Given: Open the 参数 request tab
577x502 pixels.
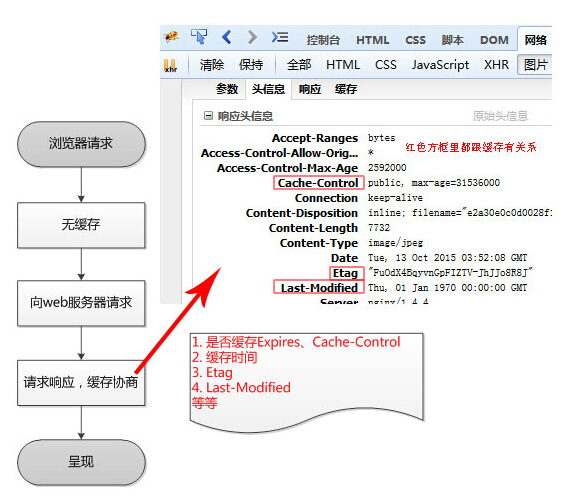Looking at the screenshot, I should pos(227,89).
